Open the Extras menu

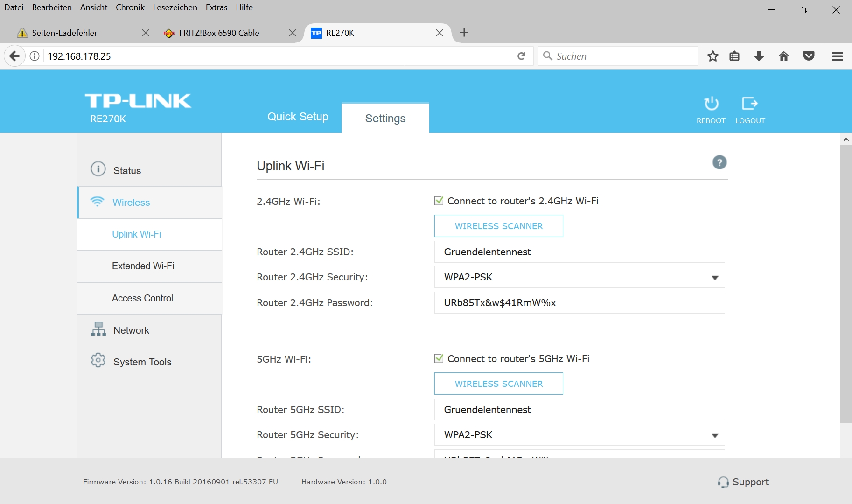coord(216,7)
